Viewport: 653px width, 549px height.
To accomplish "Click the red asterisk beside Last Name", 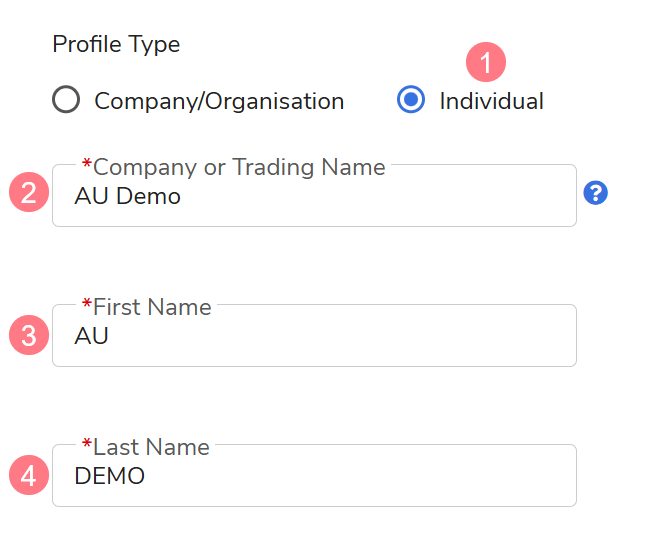I will pyautogui.click(x=86, y=445).
